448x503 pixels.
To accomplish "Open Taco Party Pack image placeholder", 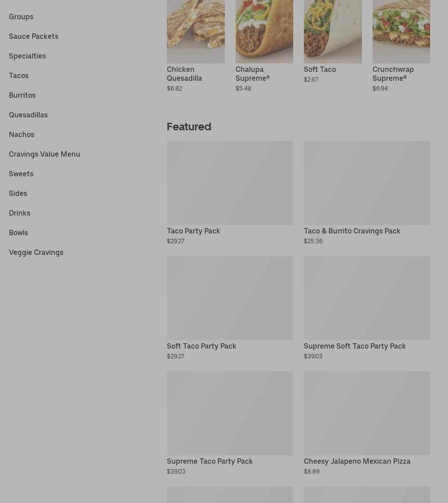I will 230,183.
